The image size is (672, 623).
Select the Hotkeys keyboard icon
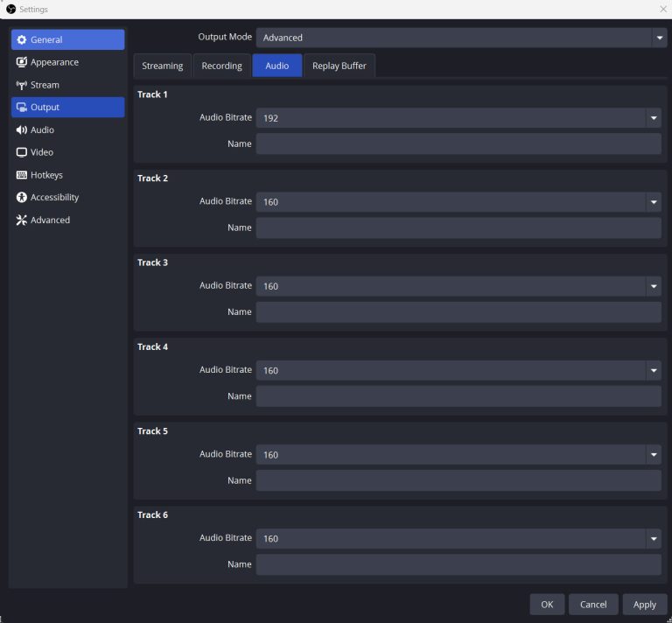point(22,175)
